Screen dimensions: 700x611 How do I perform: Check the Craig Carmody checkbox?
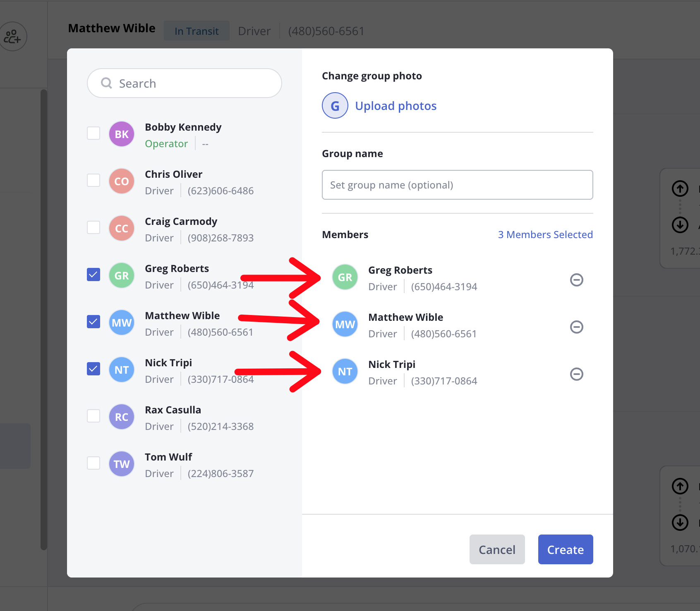click(x=93, y=227)
